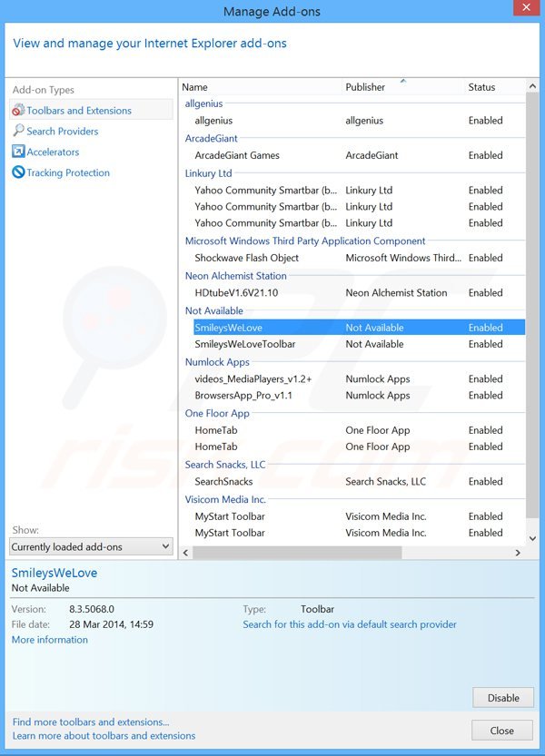
Task: Click vertical scrollbar up arrow
Action: click(x=532, y=86)
